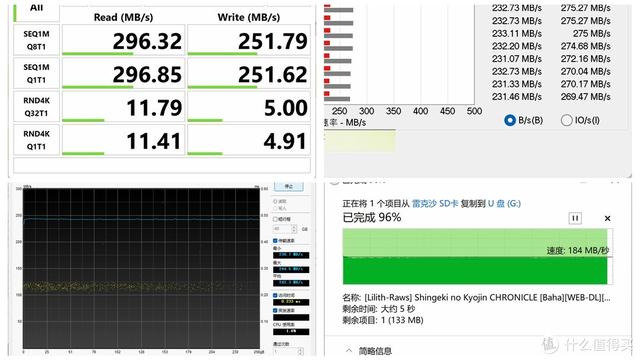
Task: Toggle the transfer rate checkbox
Action: [x=276, y=240]
